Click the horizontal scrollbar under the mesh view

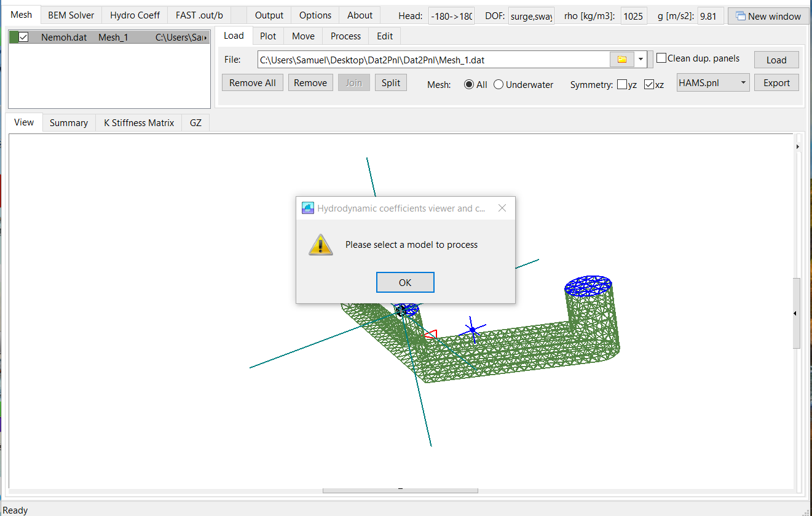pos(400,489)
